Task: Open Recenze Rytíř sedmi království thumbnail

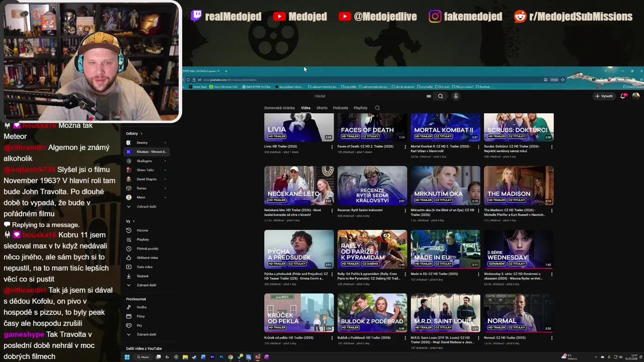Action: pyautogui.click(x=372, y=186)
